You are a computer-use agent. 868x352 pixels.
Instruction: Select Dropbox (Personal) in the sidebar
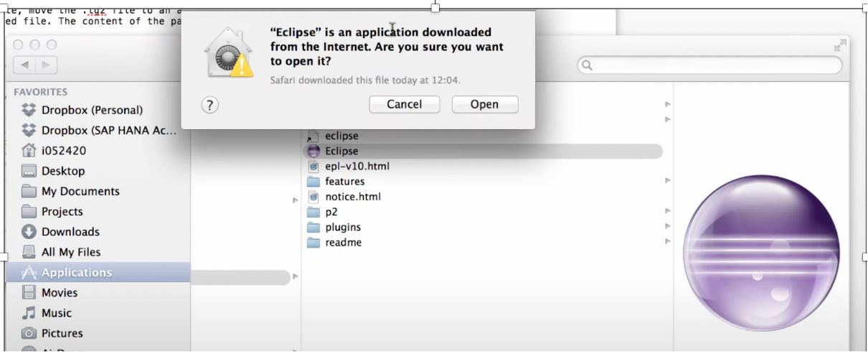[x=98, y=110]
